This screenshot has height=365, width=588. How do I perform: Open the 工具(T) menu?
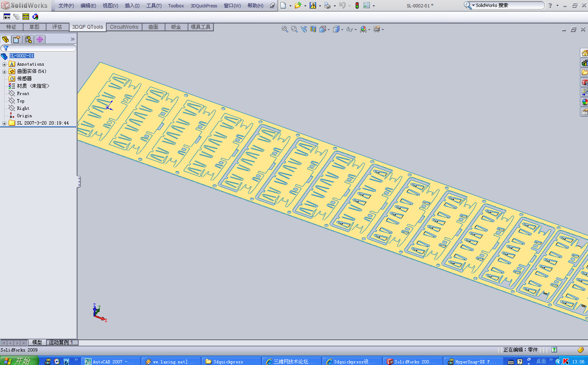[x=154, y=6]
